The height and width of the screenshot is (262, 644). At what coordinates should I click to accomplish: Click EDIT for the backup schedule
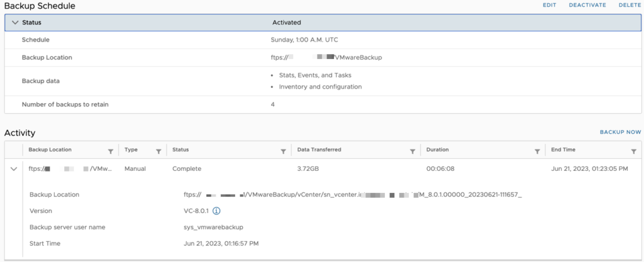(549, 5)
